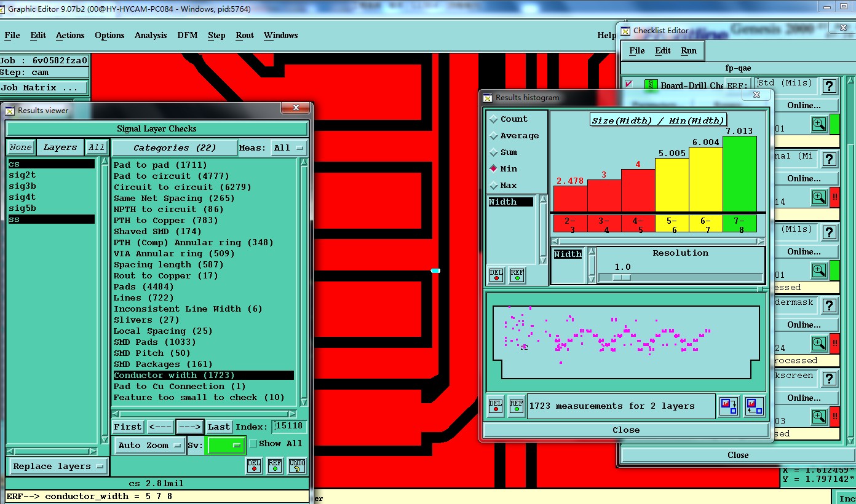Click histogram layer icon with leftward arrow
This screenshot has height=504, width=856.
(x=754, y=406)
